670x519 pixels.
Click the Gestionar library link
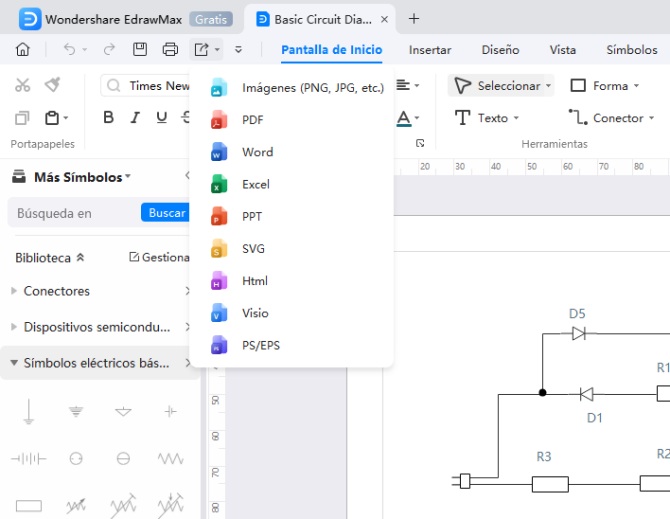point(160,258)
